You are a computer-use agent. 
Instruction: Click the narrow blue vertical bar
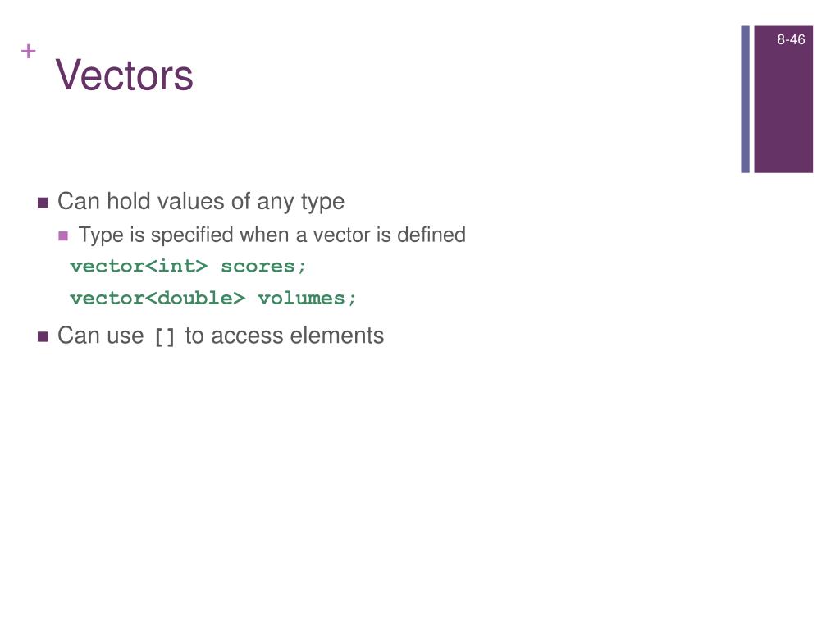(x=745, y=99)
